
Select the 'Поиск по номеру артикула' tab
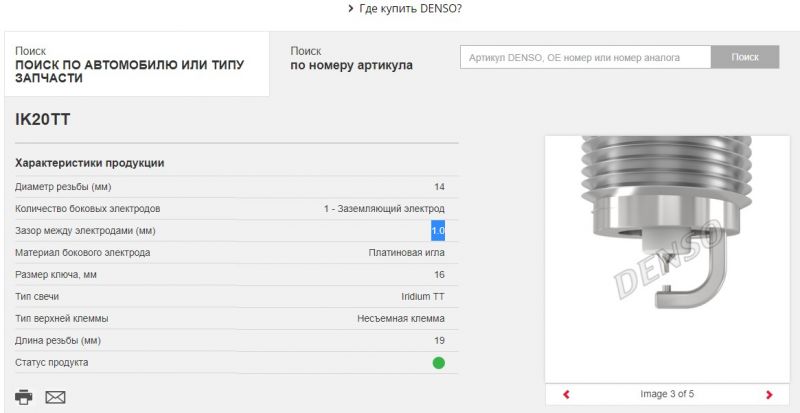(x=351, y=58)
